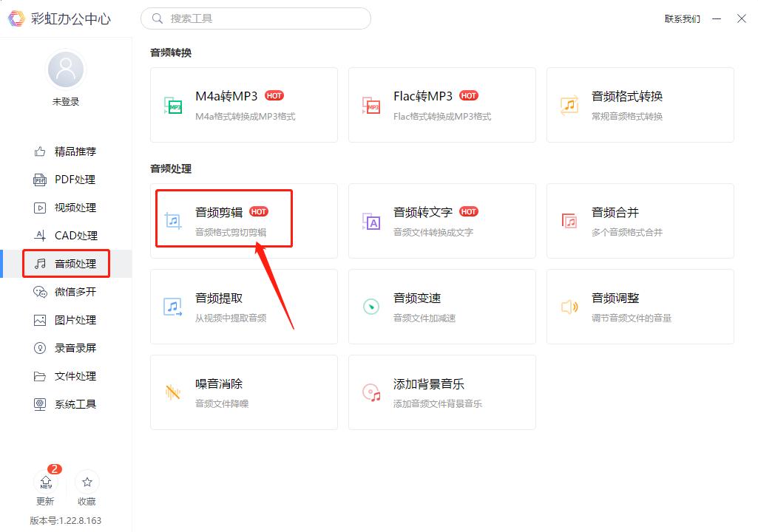Select the 噪音消除 noise removal tool
The image size is (758, 532).
tap(244, 390)
